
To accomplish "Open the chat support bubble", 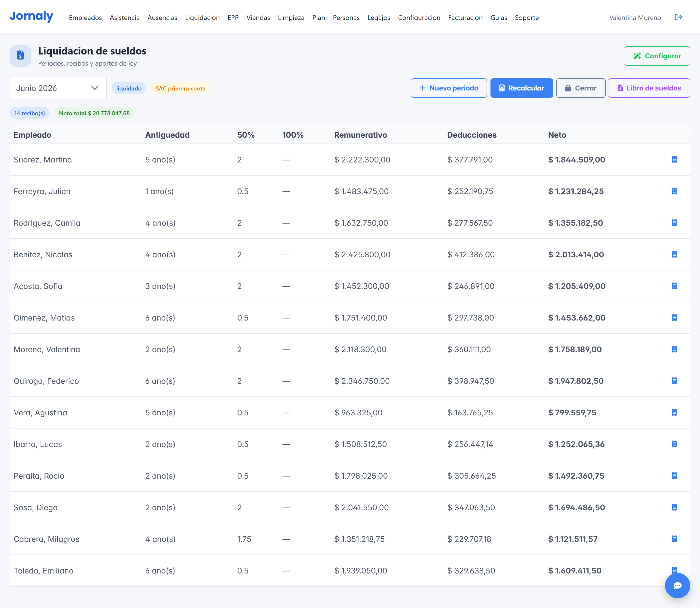I will 677,586.
